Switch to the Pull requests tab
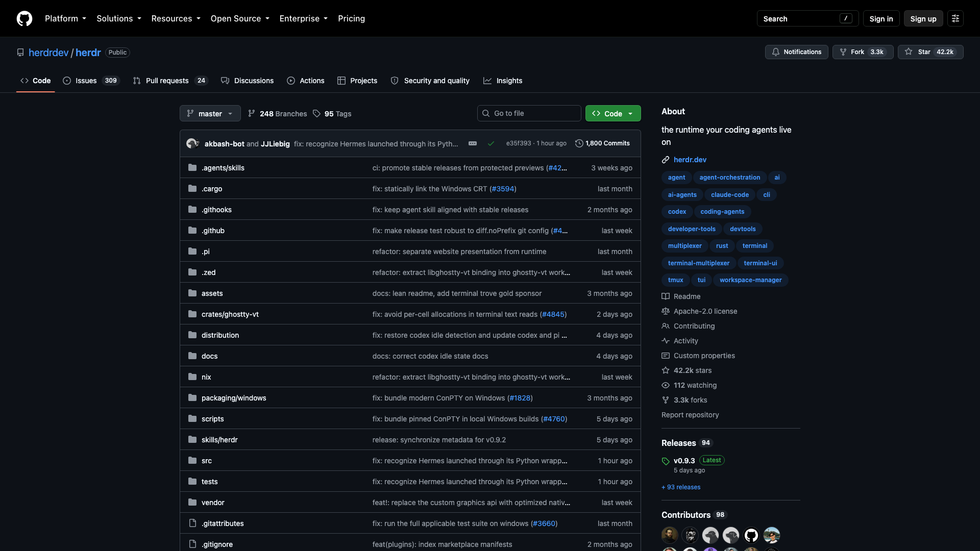 [x=170, y=81]
